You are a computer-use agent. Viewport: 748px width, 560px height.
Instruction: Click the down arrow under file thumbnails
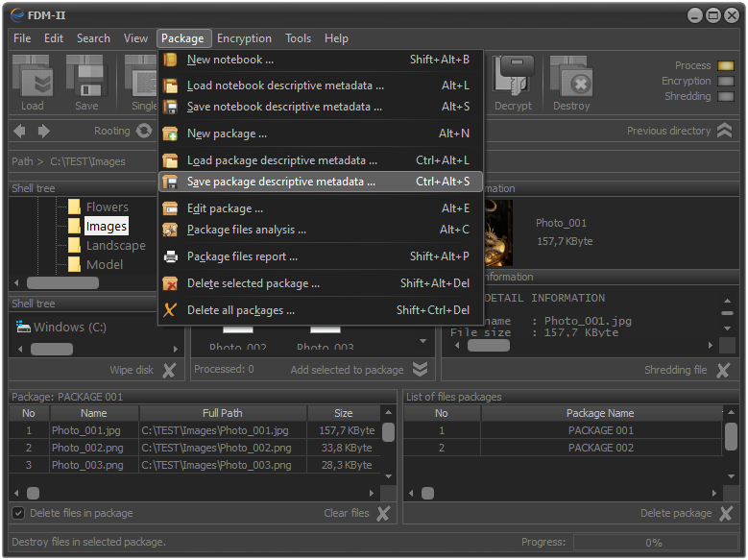[x=422, y=341]
